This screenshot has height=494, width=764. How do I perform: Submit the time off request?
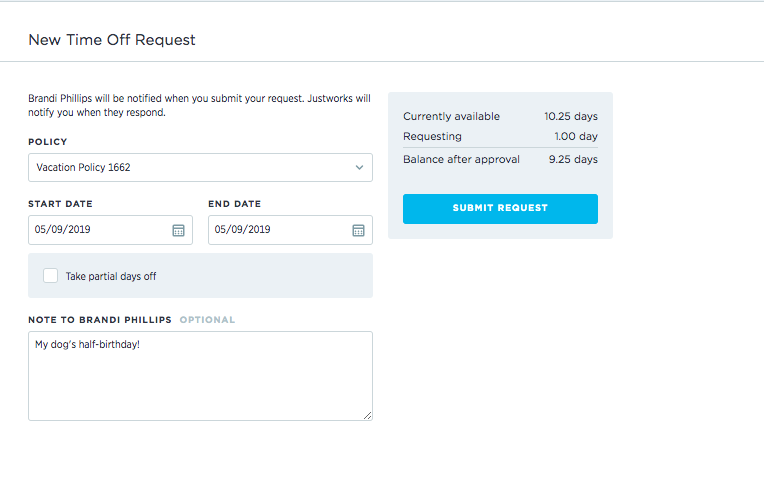click(500, 209)
